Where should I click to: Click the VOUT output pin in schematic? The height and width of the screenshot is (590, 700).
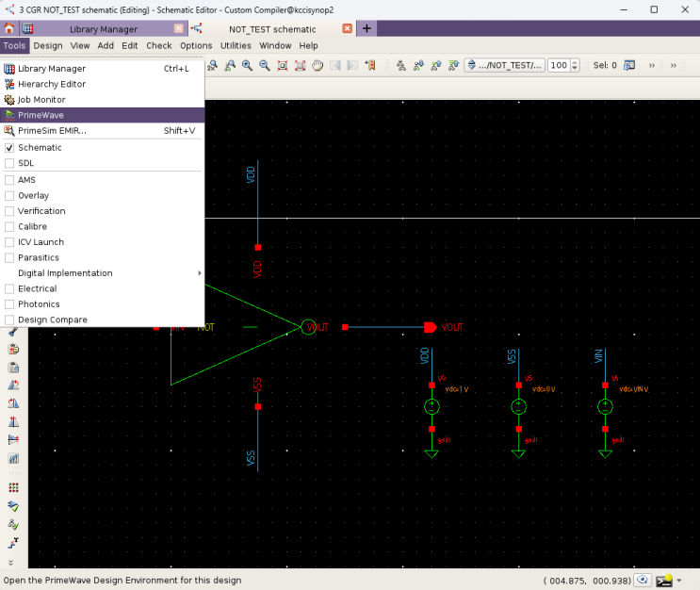(x=430, y=327)
